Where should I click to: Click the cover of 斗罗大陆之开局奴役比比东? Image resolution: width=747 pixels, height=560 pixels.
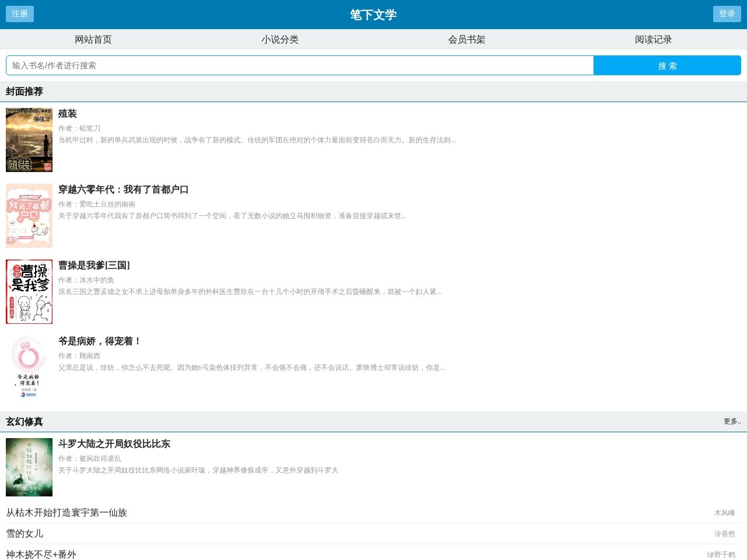click(29, 467)
